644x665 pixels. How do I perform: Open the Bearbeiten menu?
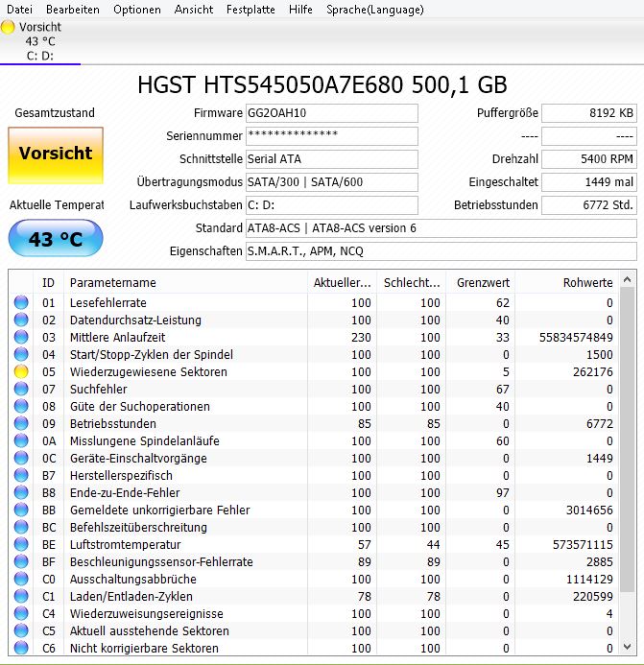(x=73, y=10)
